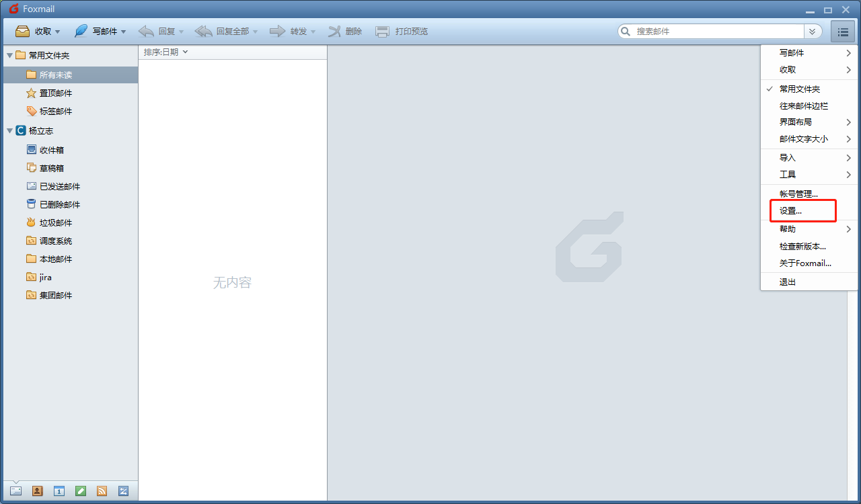Click the 回复 reply arrow icon
The image size is (861, 504).
[146, 31]
